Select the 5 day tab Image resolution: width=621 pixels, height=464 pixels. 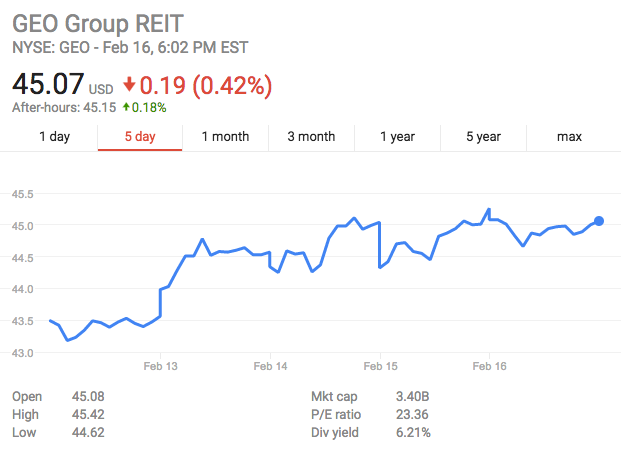tap(140, 137)
